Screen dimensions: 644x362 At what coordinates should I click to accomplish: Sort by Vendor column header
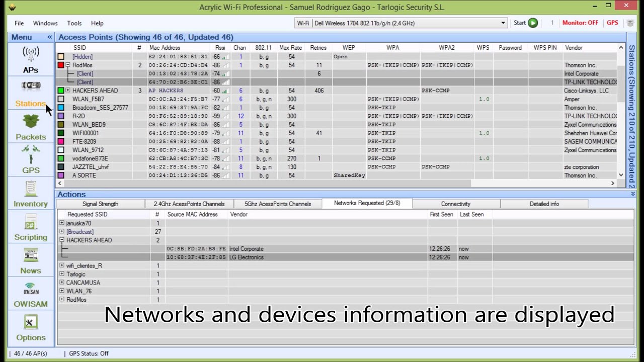point(574,48)
